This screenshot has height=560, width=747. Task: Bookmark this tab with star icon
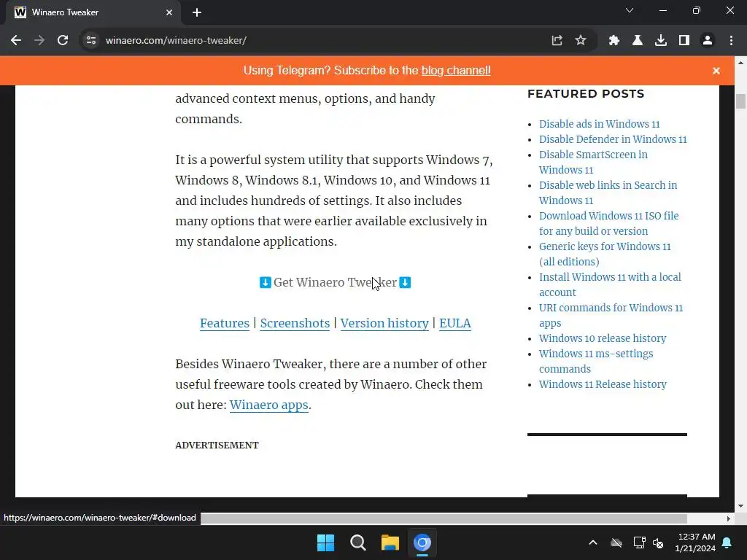[x=580, y=41]
